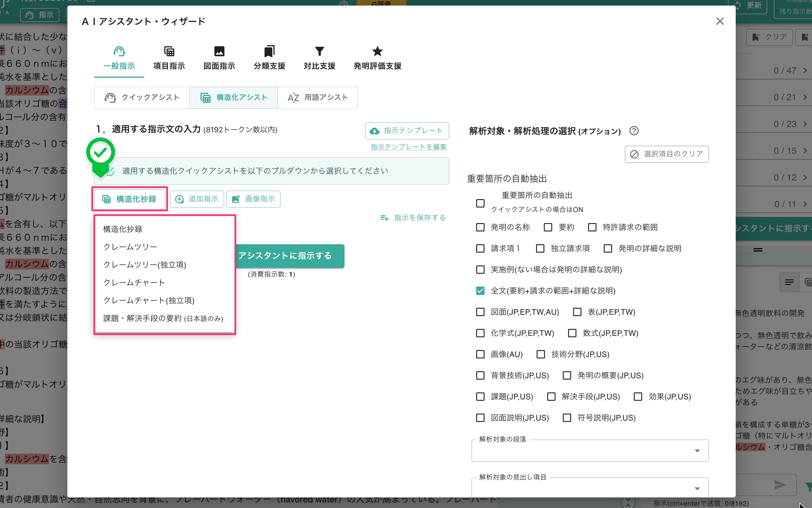Click the 追加指示 button
The width and height of the screenshot is (812, 508).
click(197, 199)
